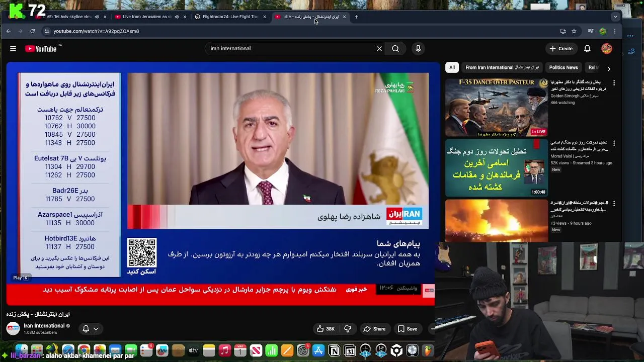Open the News app in the Dock
644x362 pixels.
click(x=256, y=350)
